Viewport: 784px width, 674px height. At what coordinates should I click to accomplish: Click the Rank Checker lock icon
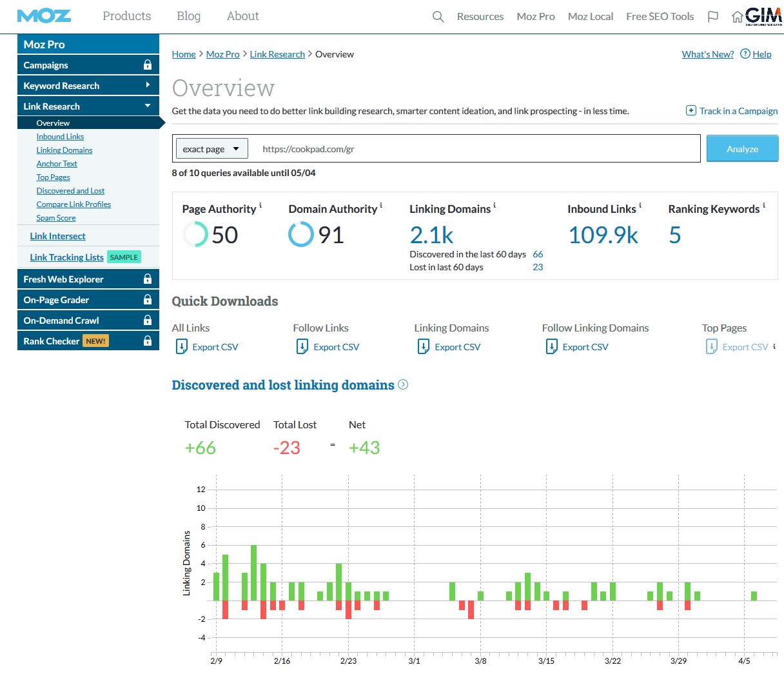click(x=147, y=341)
